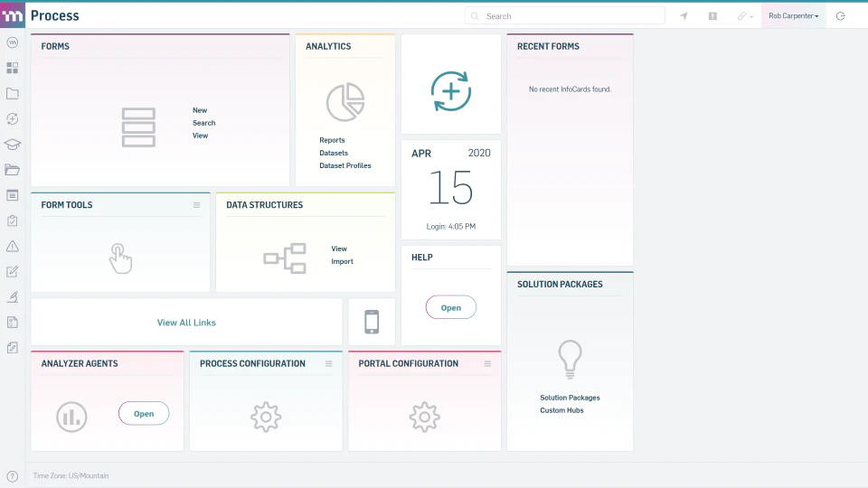868x488 pixels.
Task: Click the Open button in Help tile
Action: (450, 307)
